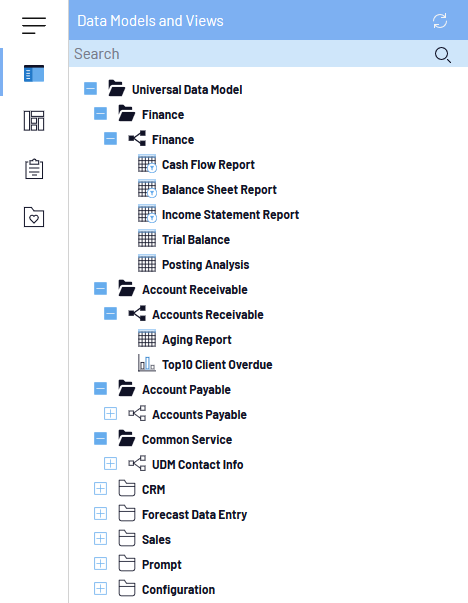The height and width of the screenshot is (603, 468).
Task: Click the magnifier search icon
Action: point(443,55)
